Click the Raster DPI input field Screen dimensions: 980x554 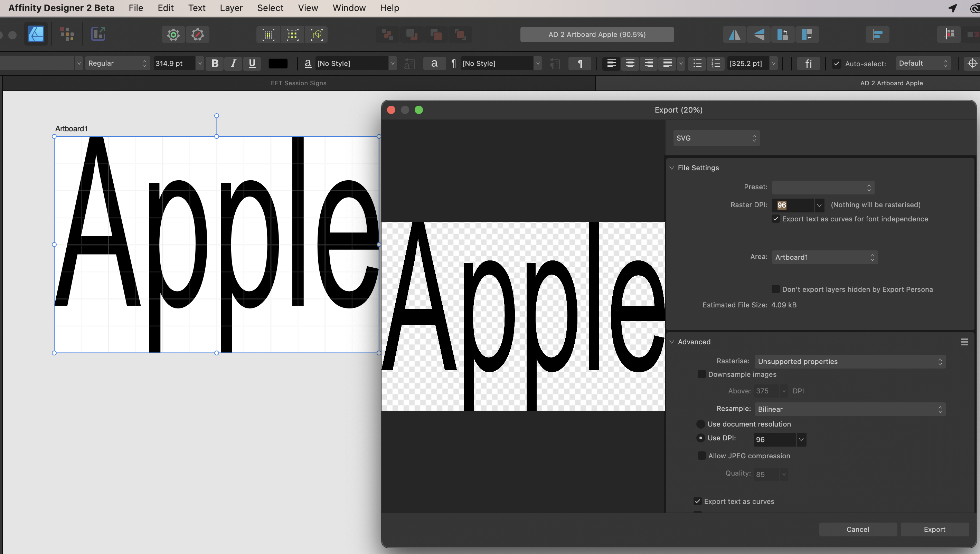coord(793,206)
